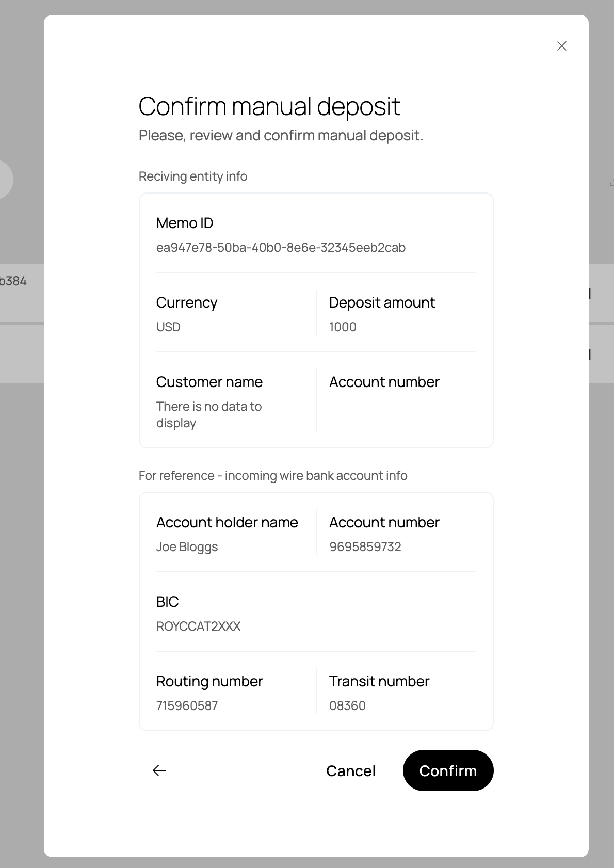Click the account holder name Joe Bloggs
614x868 pixels.
187,547
